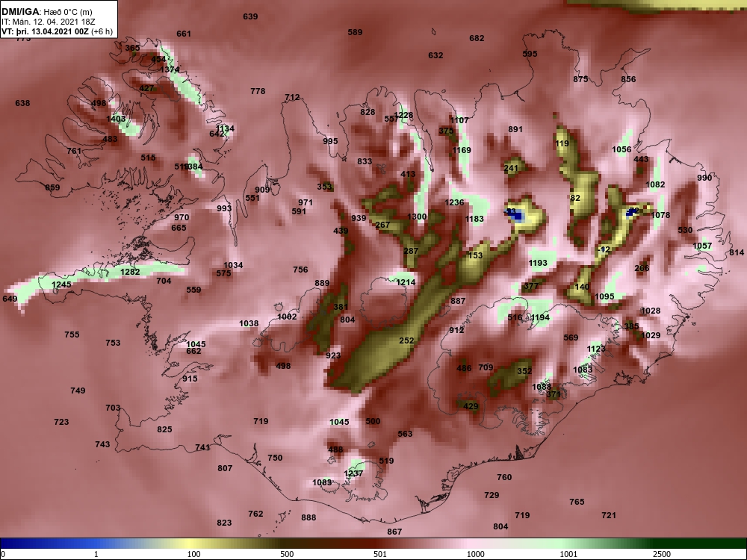Click the map value 632
Viewport: 747px width, 560px height.
click(436, 56)
